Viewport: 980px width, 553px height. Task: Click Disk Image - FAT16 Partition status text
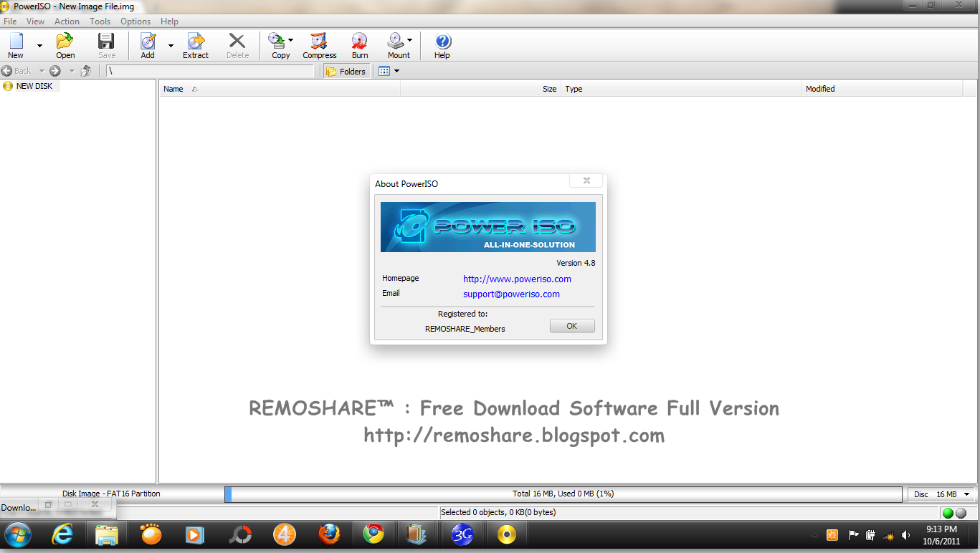point(111,494)
